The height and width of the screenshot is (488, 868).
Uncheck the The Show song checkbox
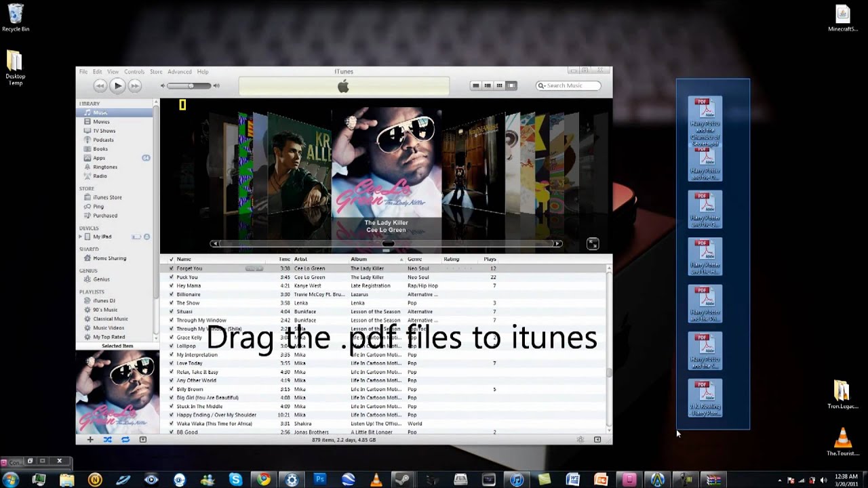(171, 303)
